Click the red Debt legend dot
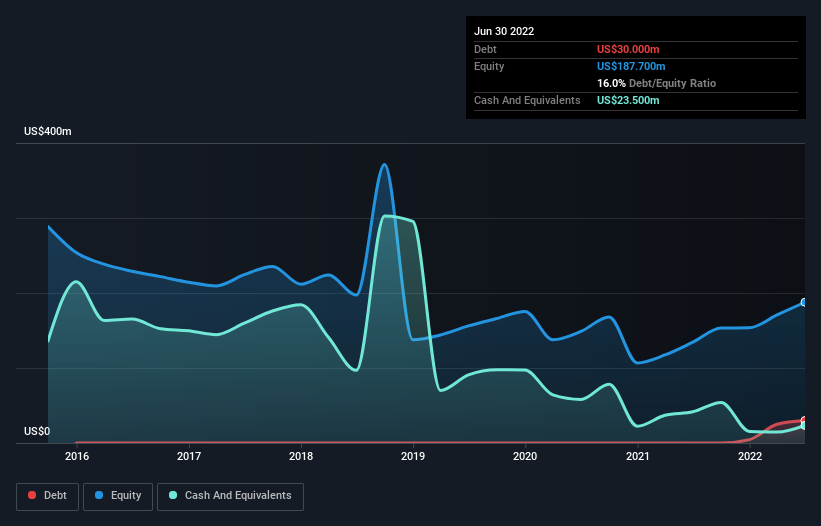This screenshot has width=821, height=526. point(32,495)
